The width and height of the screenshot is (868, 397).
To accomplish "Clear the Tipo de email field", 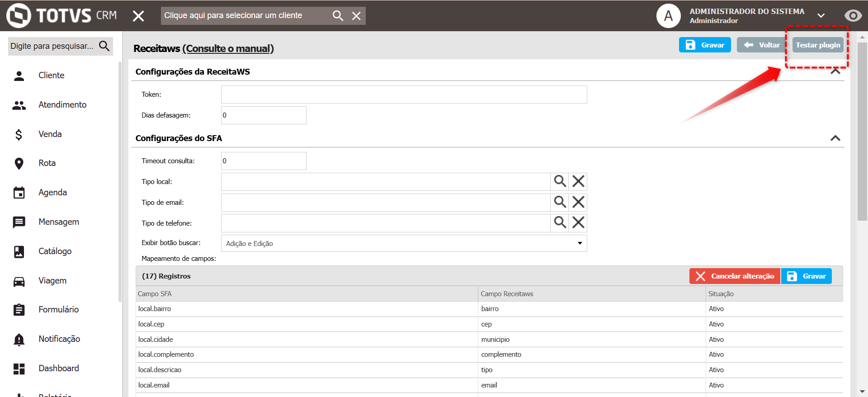I will click(x=578, y=202).
